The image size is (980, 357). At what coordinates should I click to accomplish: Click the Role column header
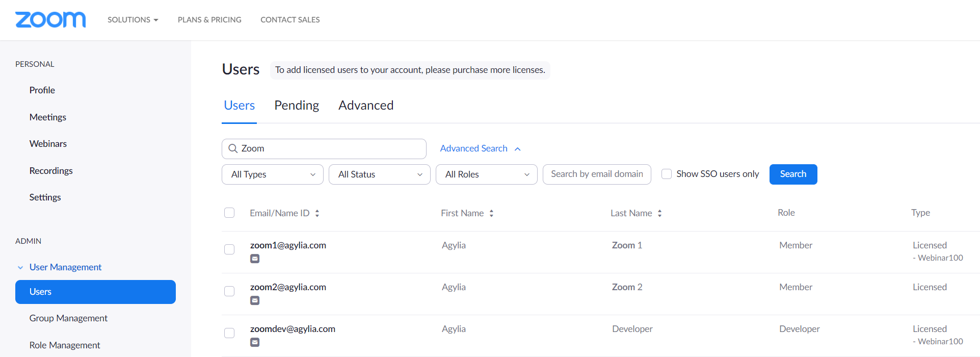pyautogui.click(x=786, y=213)
